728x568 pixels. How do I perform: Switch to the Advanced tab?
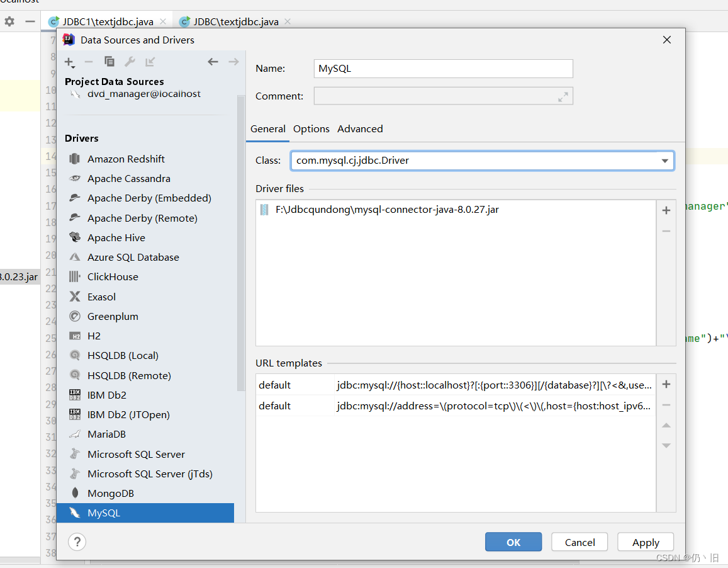click(360, 128)
